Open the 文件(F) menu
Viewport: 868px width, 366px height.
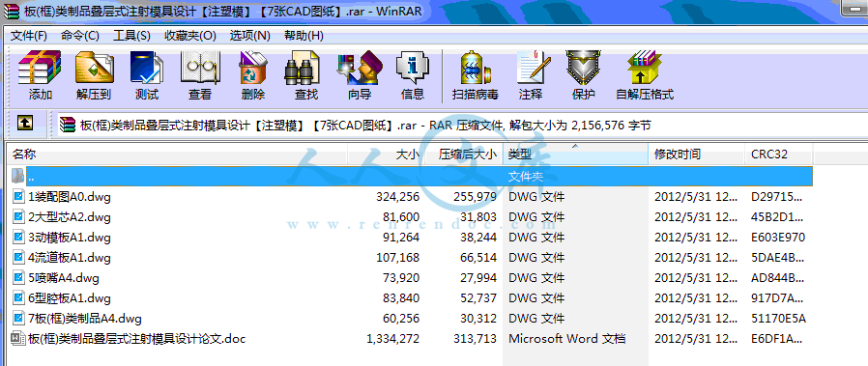pos(29,36)
